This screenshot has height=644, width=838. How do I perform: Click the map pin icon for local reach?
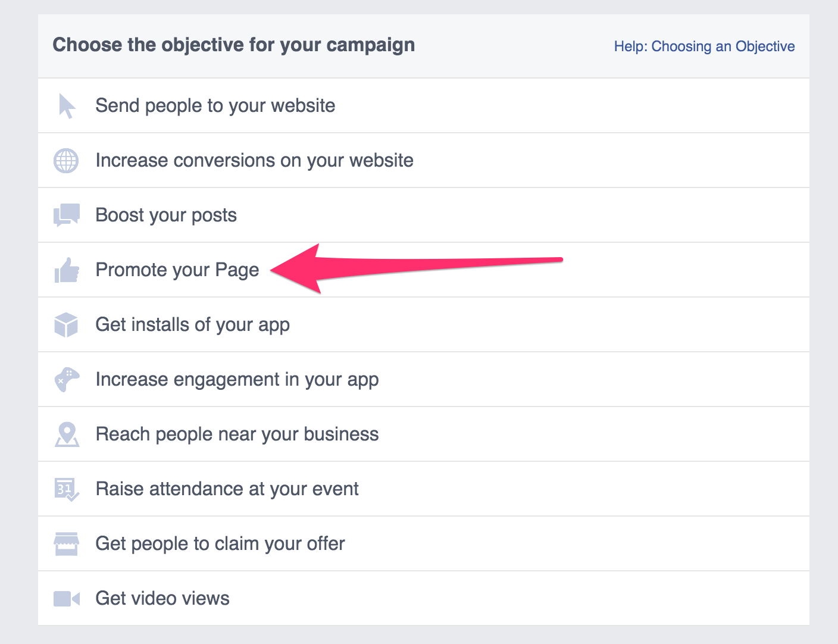(67, 434)
